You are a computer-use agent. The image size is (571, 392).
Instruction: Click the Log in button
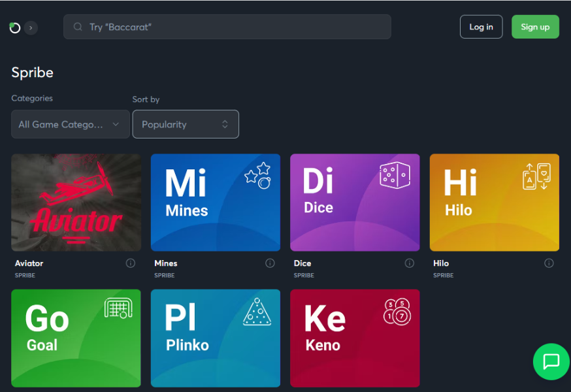click(x=481, y=27)
